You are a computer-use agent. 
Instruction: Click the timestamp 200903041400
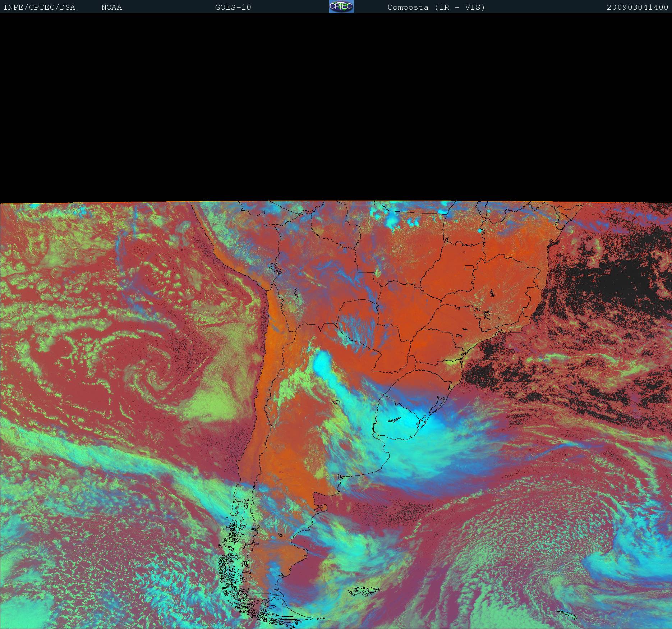coord(638,8)
